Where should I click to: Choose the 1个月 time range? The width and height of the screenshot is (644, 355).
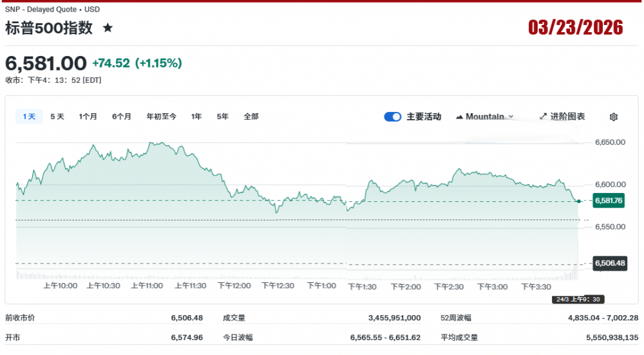88,116
